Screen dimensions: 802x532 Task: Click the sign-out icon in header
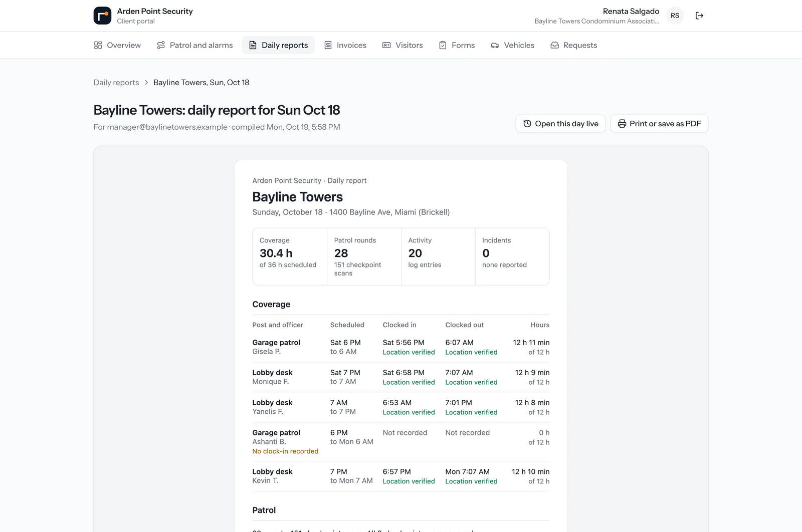click(699, 16)
